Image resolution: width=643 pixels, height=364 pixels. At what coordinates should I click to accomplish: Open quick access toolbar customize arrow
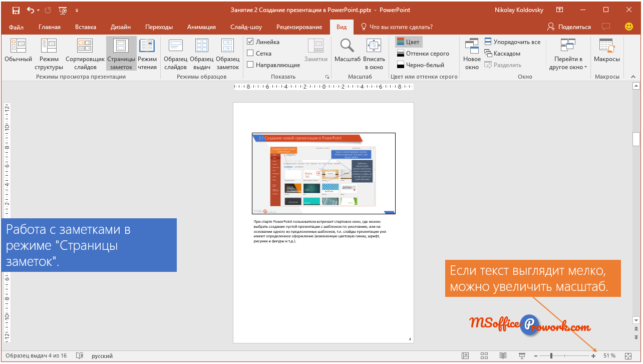[77, 10]
